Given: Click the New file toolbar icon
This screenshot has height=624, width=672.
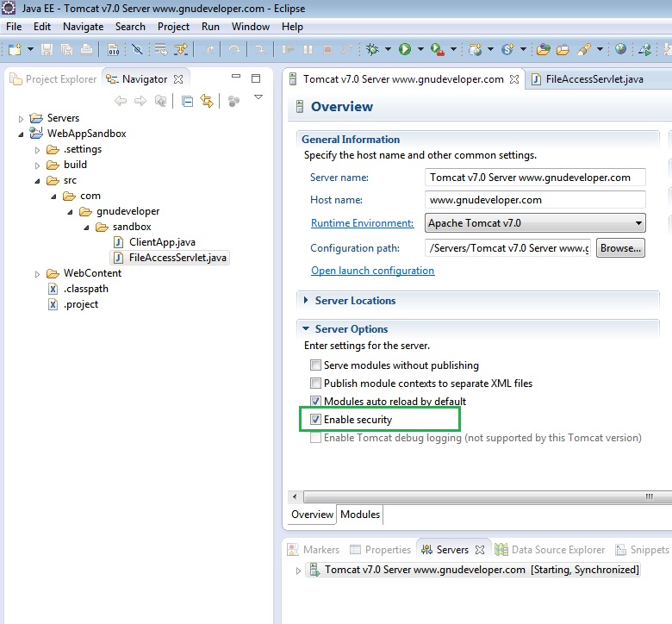Looking at the screenshot, I should pyautogui.click(x=15, y=50).
